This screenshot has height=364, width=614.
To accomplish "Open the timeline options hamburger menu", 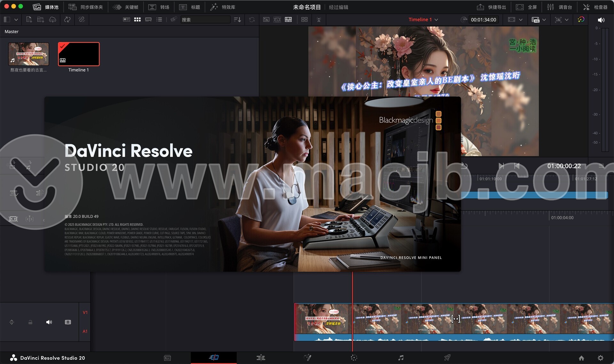I will 601,166.
